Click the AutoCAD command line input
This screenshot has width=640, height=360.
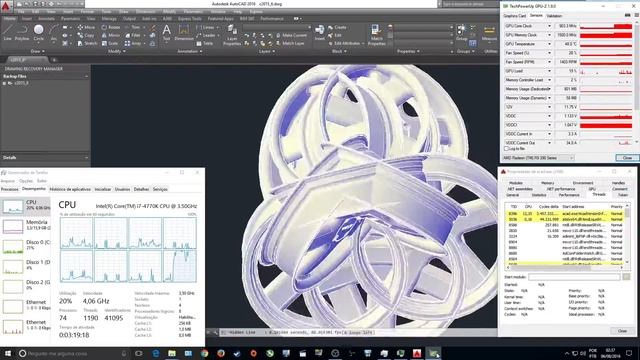(x=357, y=332)
